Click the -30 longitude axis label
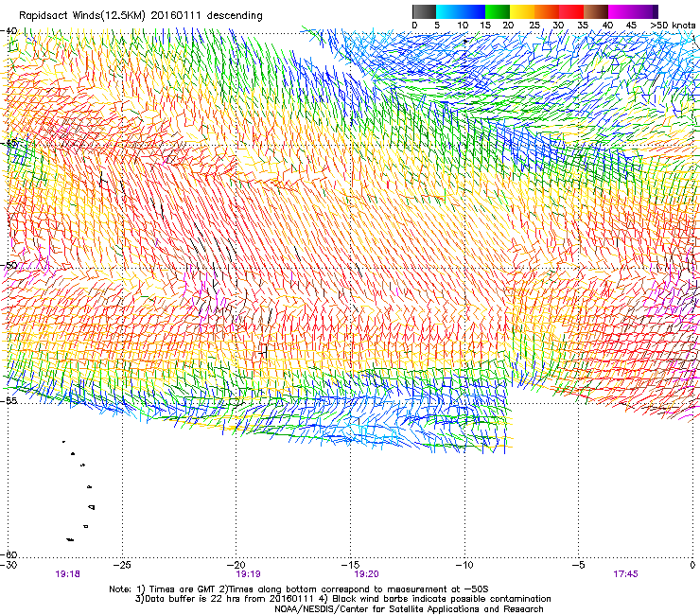The image size is (700, 615). coord(9,565)
